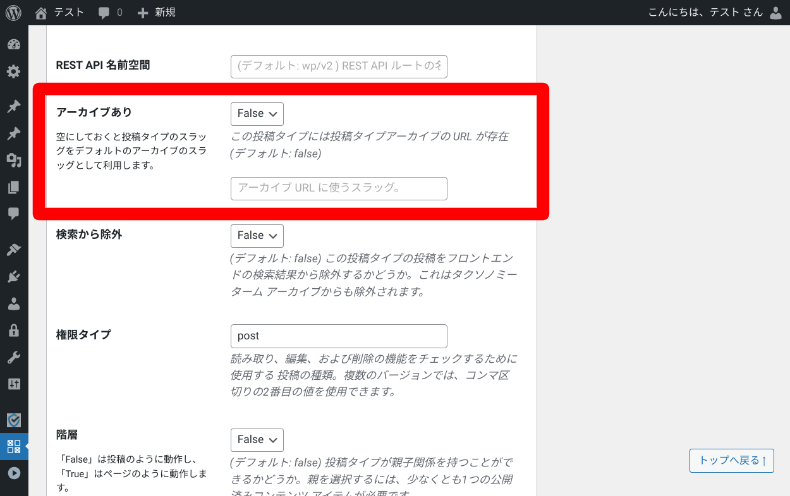Viewport: 790px width, 496px height.
Task: Open the Appearance paintbrush sidebar icon
Action: 14,249
